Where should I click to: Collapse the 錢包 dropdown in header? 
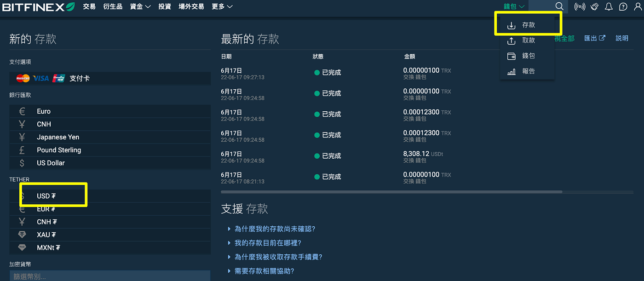[x=514, y=6]
